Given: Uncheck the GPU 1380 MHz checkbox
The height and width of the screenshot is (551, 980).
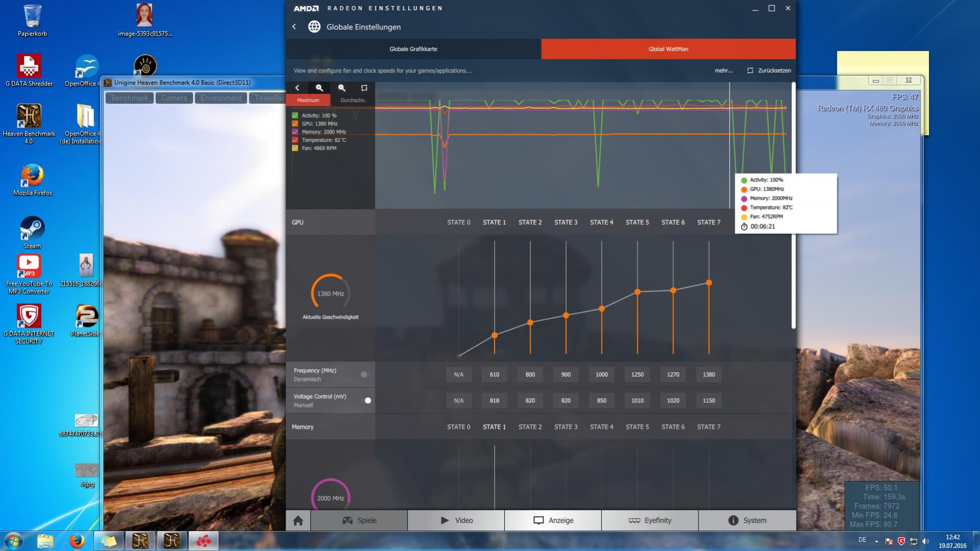Looking at the screenshot, I should tap(295, 124).
